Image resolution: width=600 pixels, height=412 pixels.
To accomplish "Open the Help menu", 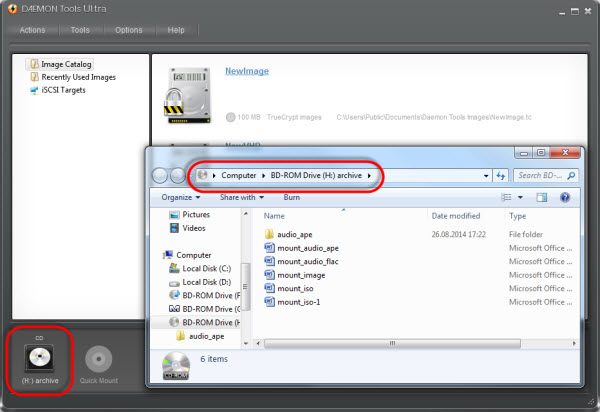I will tap(176, 30).
